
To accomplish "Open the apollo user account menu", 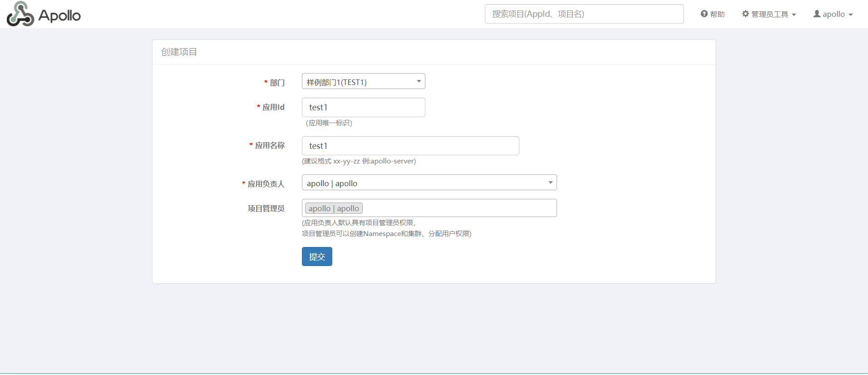I will pyautogui.click(x=833, y=14).
